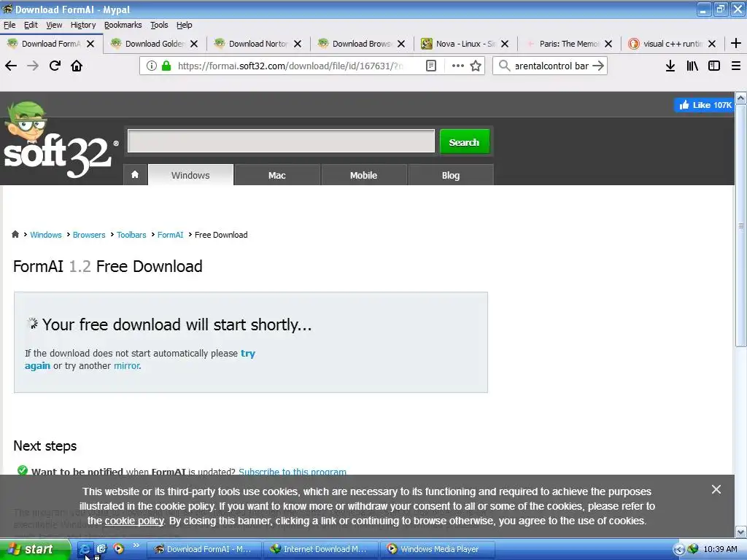The width and height of the screenshot is (747, 560).
Task: Open the browser home page
Action: 77,66
